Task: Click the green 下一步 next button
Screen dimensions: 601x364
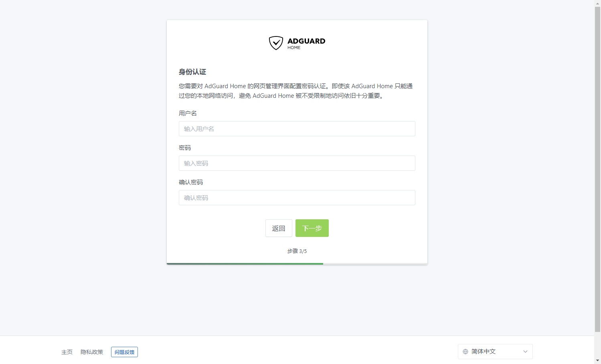Action: point(312,228)
